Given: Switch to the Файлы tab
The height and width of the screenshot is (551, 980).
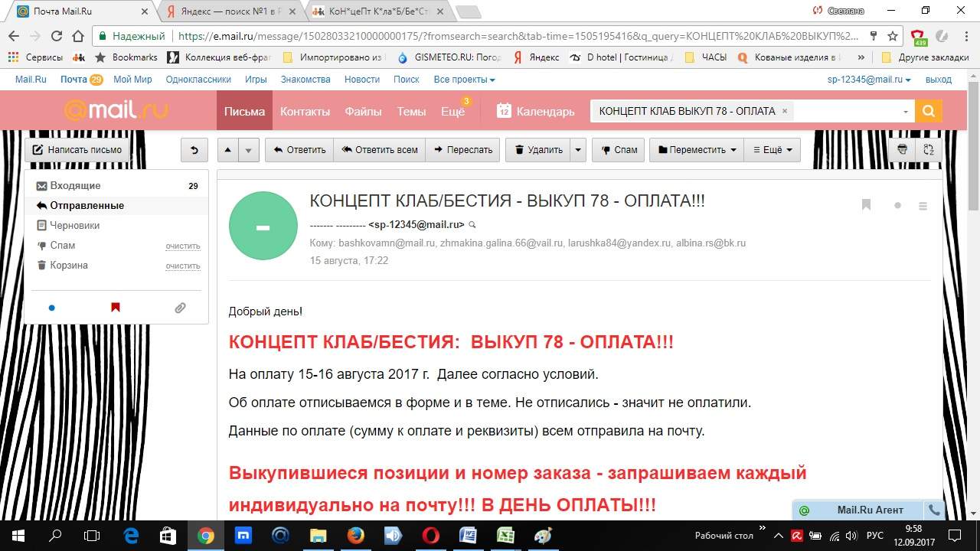Looking at the screenshot, I should click(363, 111).
